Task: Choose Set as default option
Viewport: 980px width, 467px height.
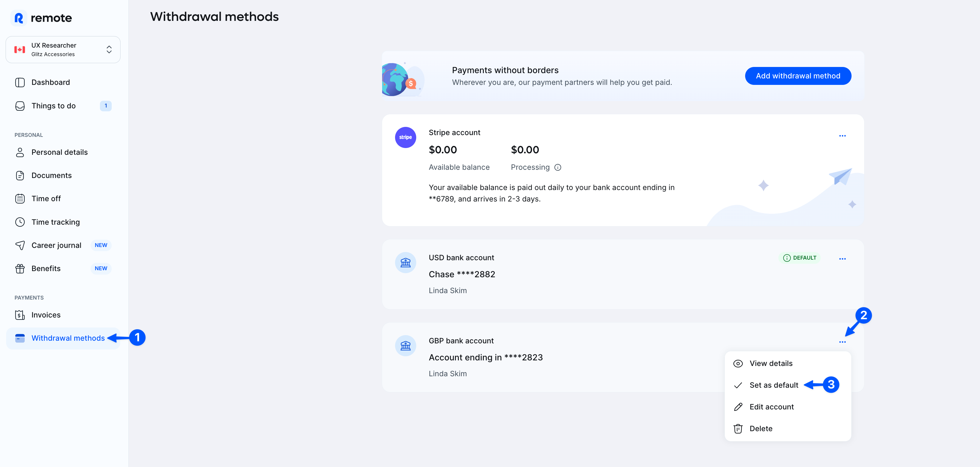Action: [x=787, y=385]
